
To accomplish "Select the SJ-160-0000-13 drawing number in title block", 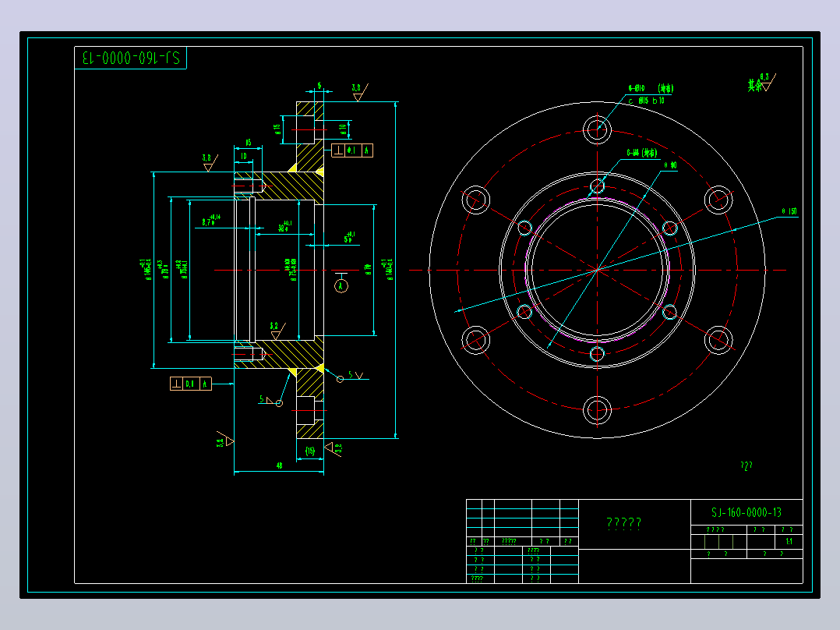I will (x=746, y=512).
